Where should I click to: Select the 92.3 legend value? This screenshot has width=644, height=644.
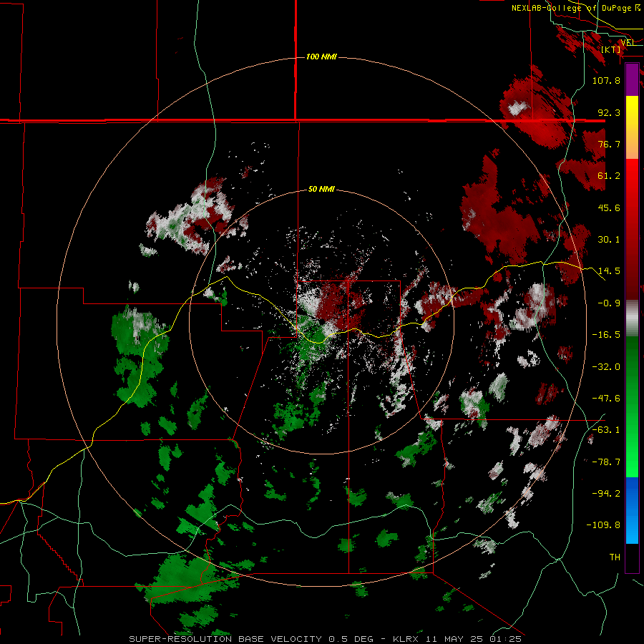coord(609,112)
